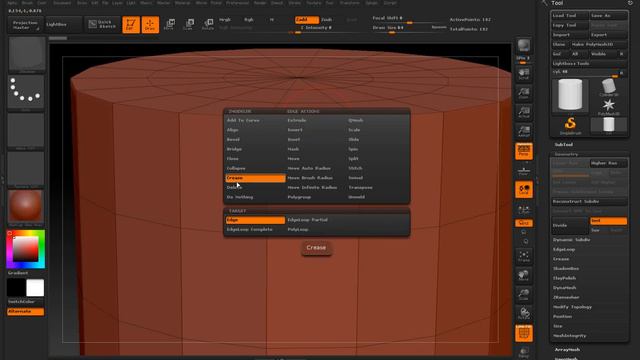This screenshot has width=640, height=360.
Task: Expand the EdgeLoop section
Action: click(564, 249)
